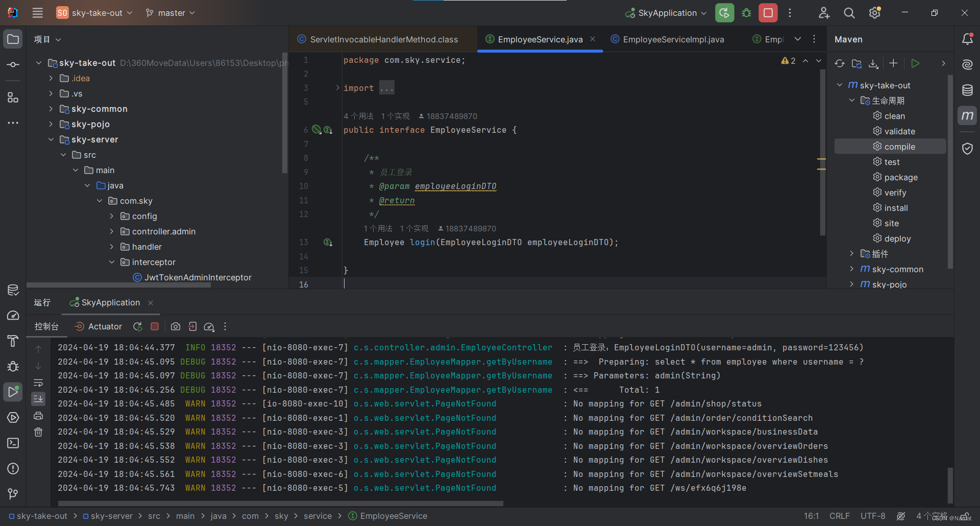Image resolution: width=980 pixels, height=526 pixels.
Task: Toggle scroll to end of console
Action: [38, 399]
